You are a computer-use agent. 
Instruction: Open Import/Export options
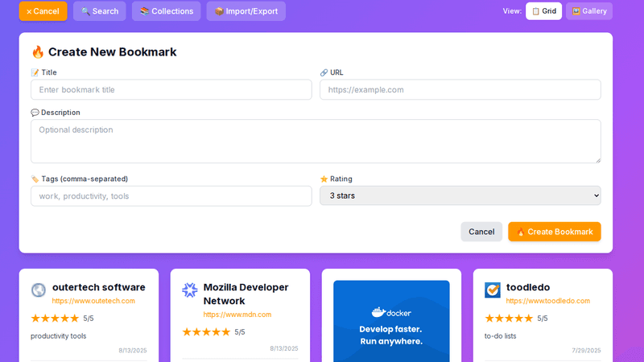[246, 11]
